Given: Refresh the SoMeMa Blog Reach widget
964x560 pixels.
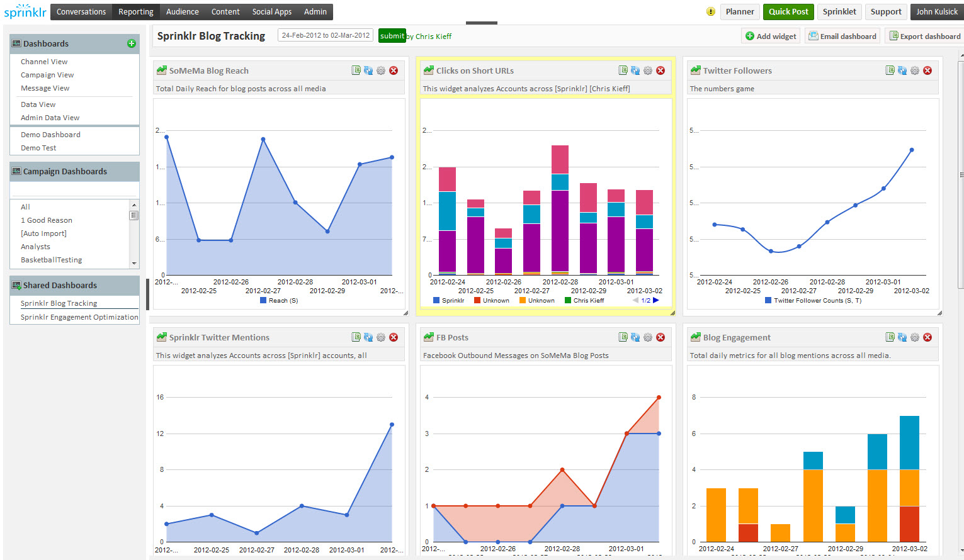Looking at the screenshot, I should tap(368, 70).
